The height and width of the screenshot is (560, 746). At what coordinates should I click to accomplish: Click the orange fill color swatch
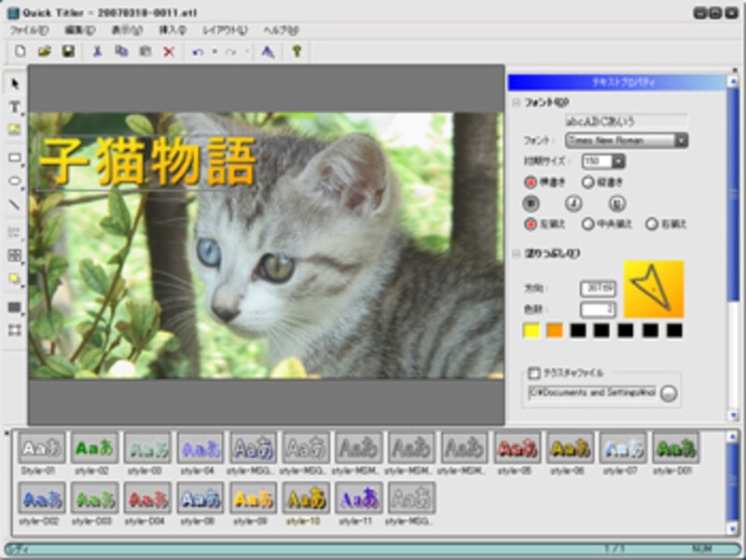point(555,331)
